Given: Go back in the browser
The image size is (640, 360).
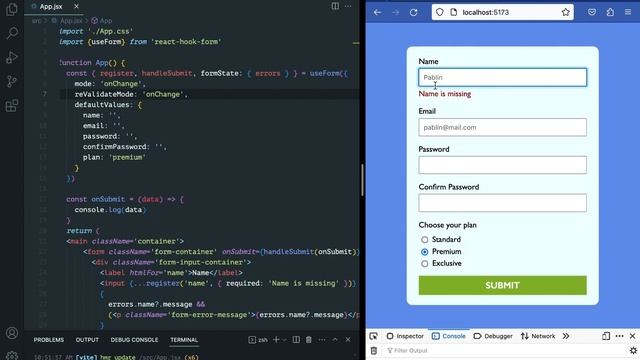Looking at the screenshot, I should coord(377,12).
